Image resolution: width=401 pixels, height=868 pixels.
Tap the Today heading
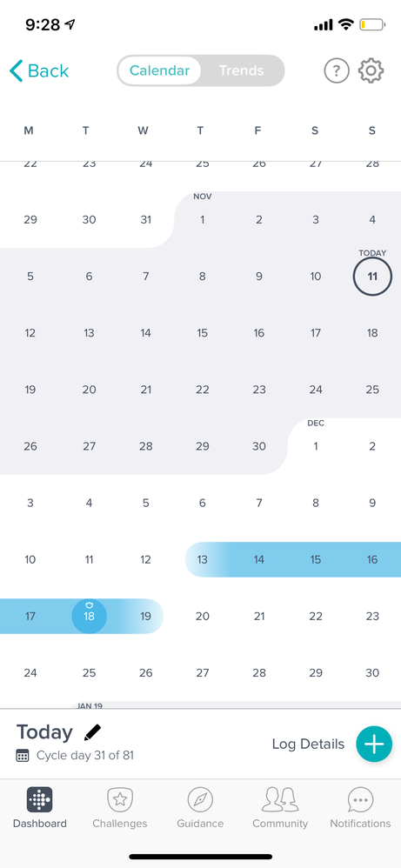[x=44, y=731]
